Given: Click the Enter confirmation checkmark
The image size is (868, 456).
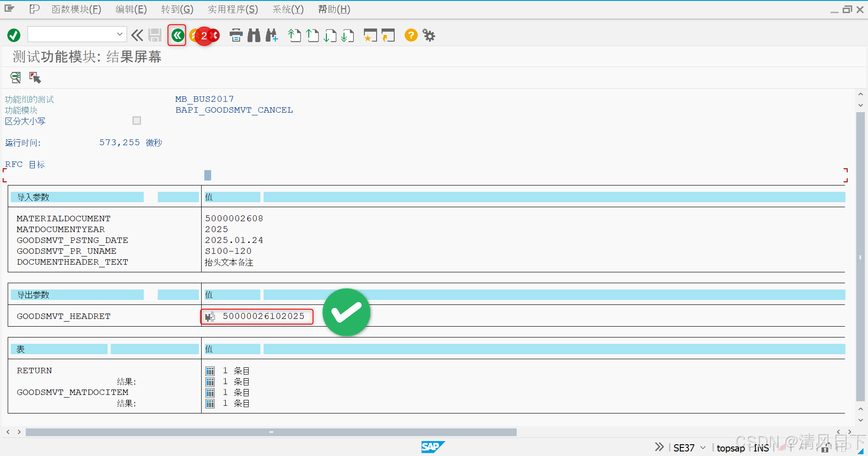Looking at the screenshot, I should (x=14, y=34).
